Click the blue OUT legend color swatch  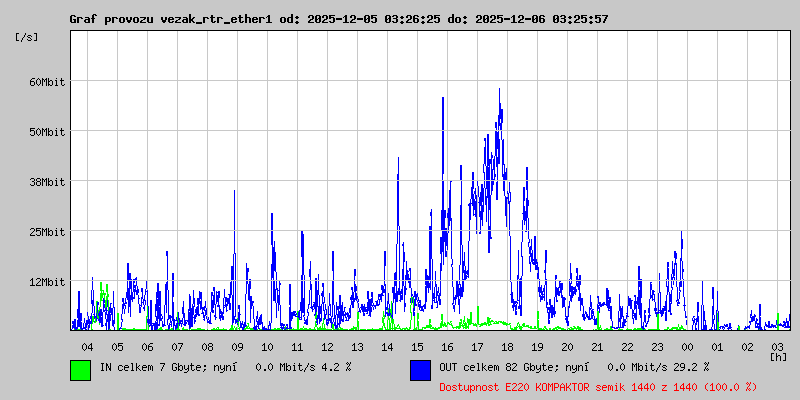(420, 369)
